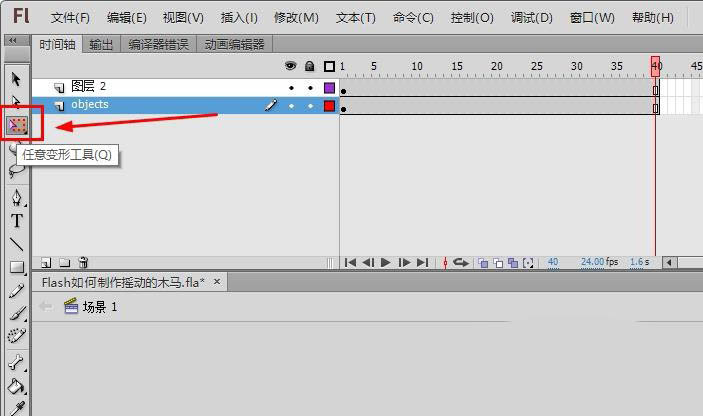Select the Deco tool
703x416 pixels.
click(17, 335)
